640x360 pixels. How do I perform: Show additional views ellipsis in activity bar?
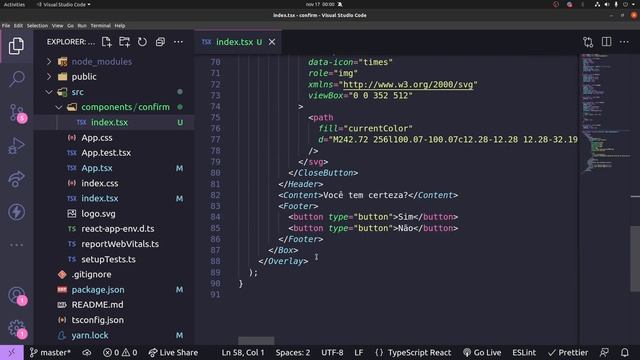pos(16,245)
